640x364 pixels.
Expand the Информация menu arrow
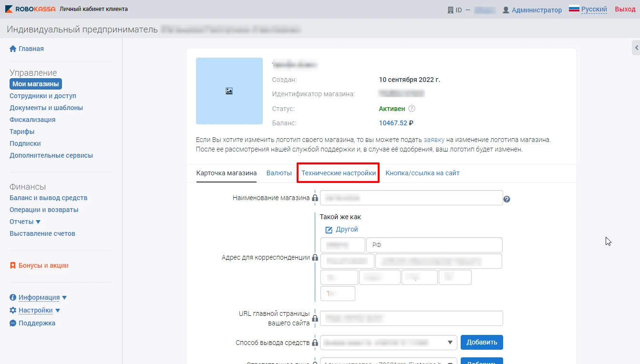64,297
